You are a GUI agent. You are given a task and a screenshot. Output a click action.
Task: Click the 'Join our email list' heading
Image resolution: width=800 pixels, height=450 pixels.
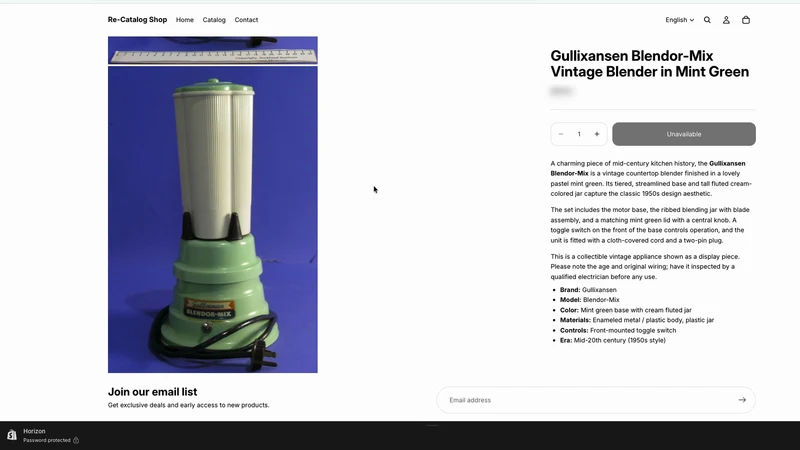[x=152, y=392]
